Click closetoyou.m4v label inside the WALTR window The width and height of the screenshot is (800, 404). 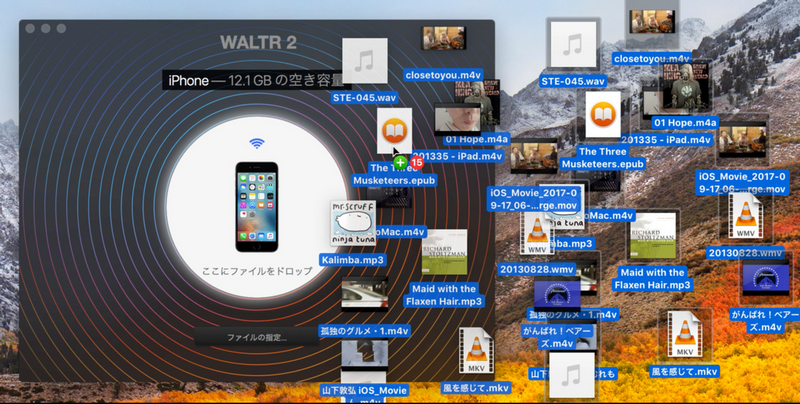coord(443,75)
